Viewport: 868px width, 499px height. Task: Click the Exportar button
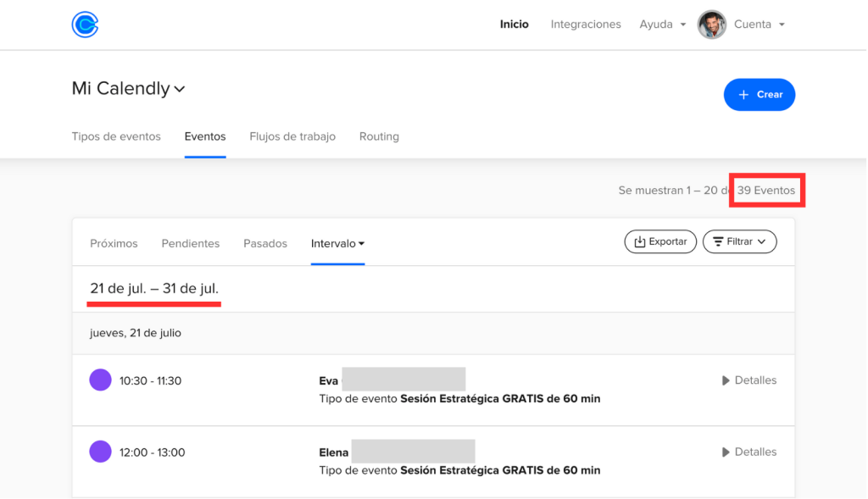tap(660, 241)
